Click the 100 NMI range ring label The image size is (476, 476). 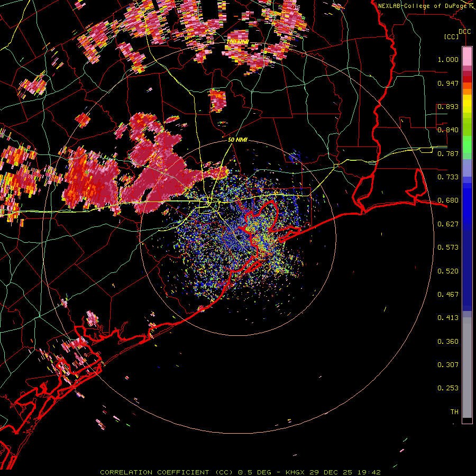(x=237, y=42)
